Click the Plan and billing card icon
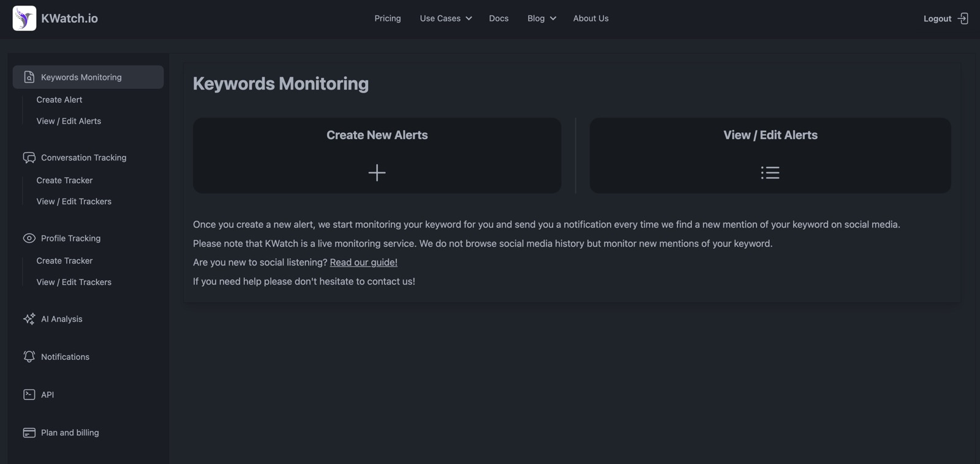The width and height of the screenshot is (980, 464). (x=29, y=433)
